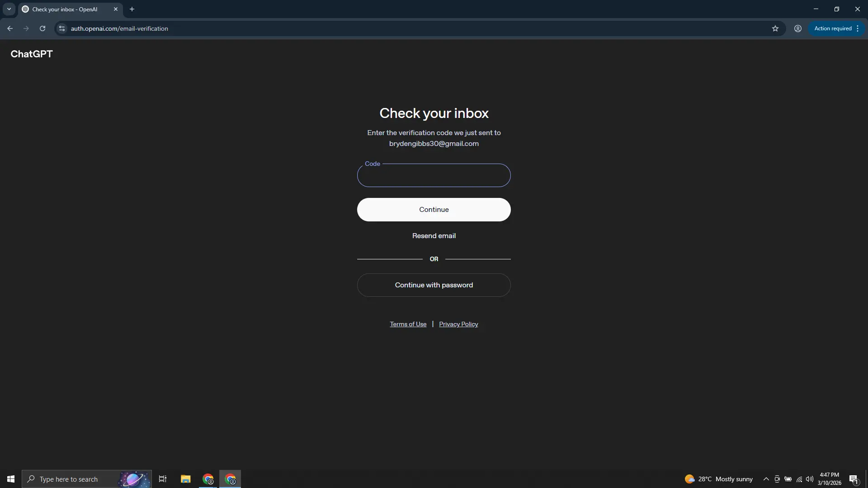
Task: Open first Chrome icon on taskbar
Action: click(208, 479)
